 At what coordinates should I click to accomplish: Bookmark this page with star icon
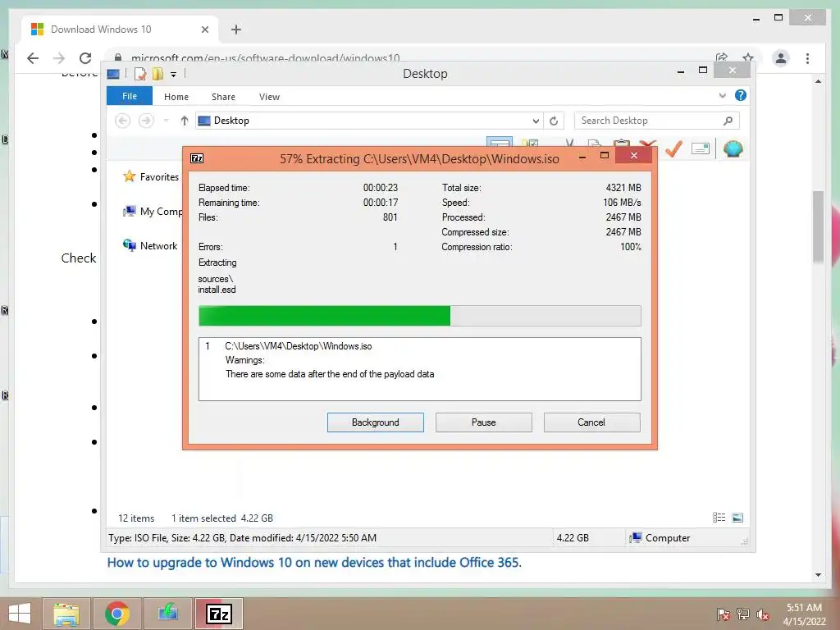(x=748, y=57)
